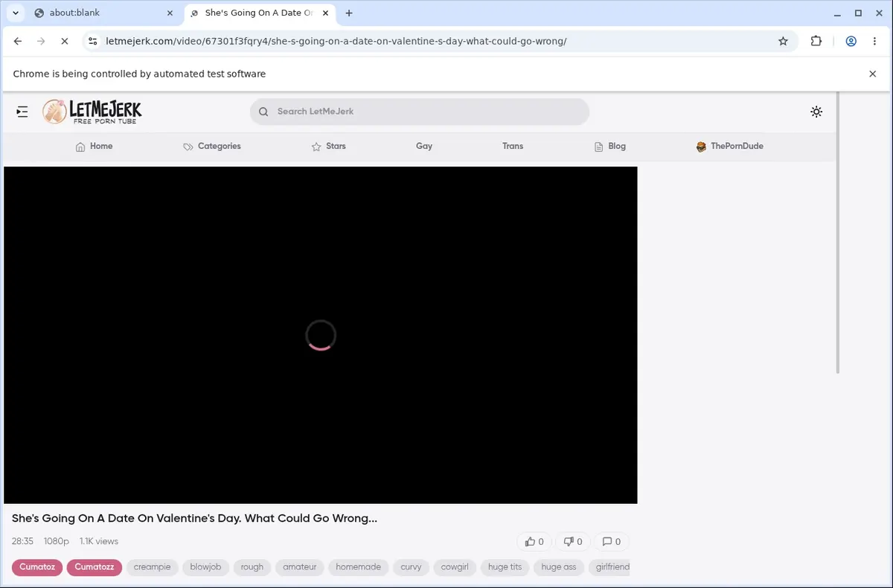Click the Home house icon

pyautogui.click(x=80, y=147)
